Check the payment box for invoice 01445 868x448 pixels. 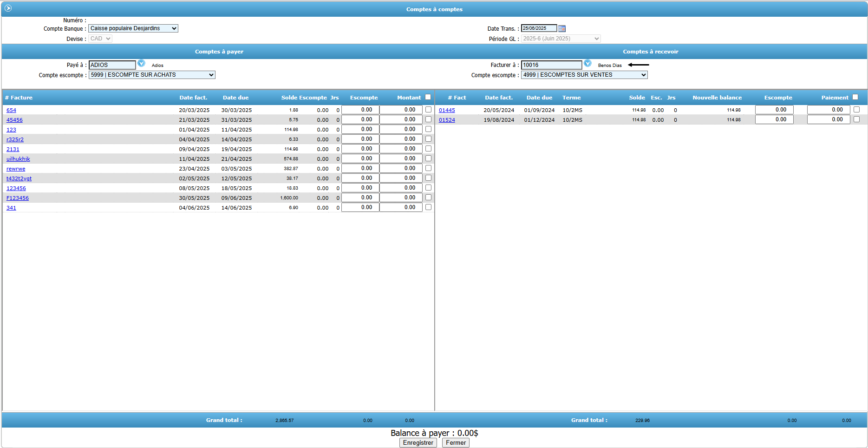click(856, 110)
